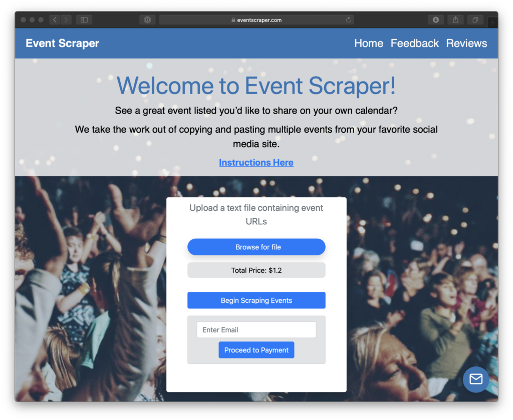This screenshot has width=513, height=420.
Task: Show downloads with the download icon
Action: pos(436,20)
